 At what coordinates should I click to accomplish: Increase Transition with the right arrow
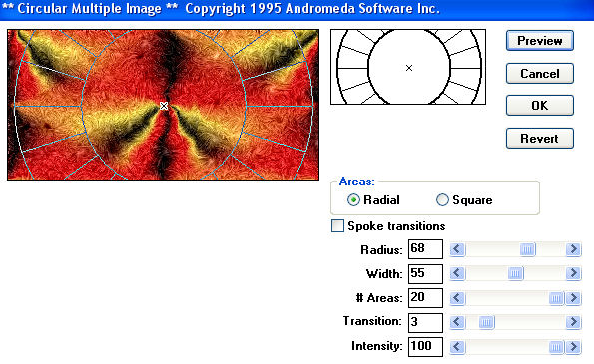(574, 322)
